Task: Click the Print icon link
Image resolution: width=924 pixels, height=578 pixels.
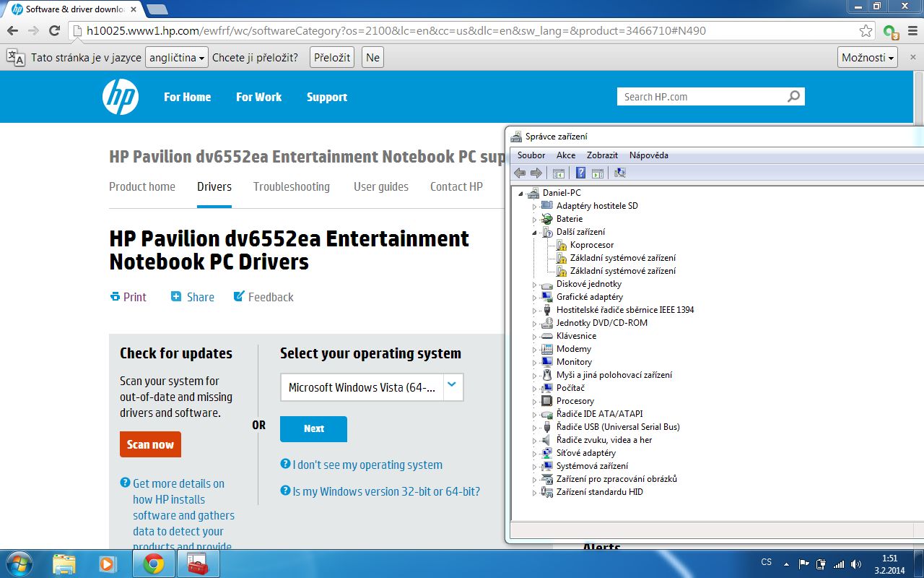Action: (x=128, y=297)
